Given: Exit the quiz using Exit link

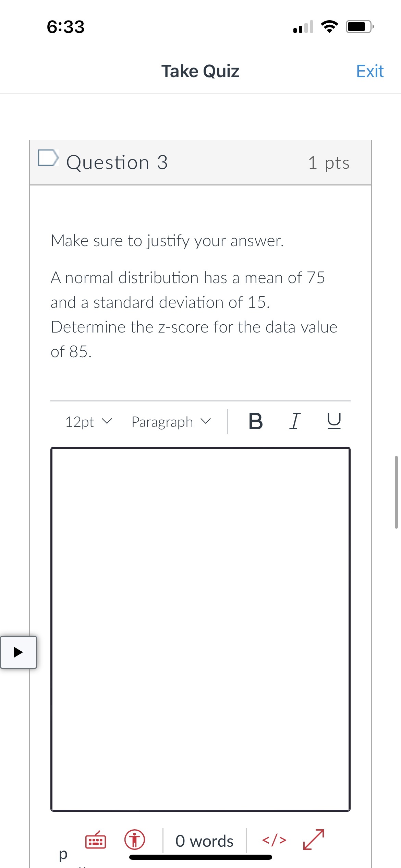Looking at the screenshot, I should coord(369,71).
